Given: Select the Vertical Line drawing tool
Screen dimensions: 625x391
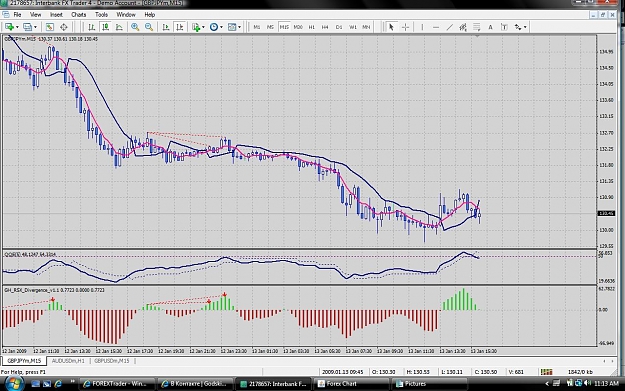Looking at the screenshot, I should 422,27.
